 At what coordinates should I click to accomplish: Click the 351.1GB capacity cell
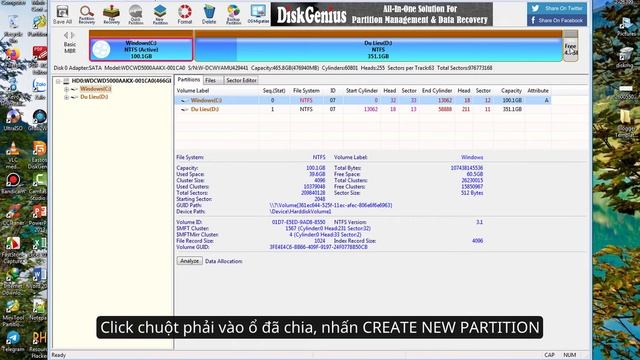tap(512, 109)
